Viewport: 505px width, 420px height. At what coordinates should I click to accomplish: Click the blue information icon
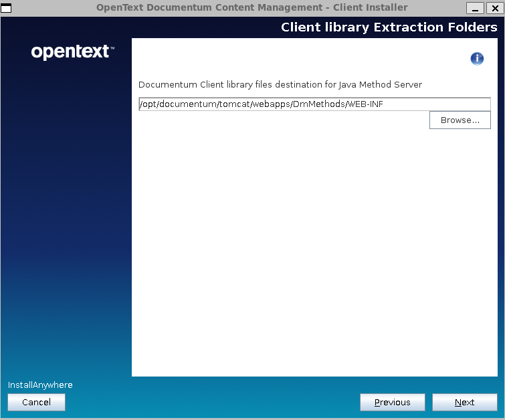coord(477,58)
